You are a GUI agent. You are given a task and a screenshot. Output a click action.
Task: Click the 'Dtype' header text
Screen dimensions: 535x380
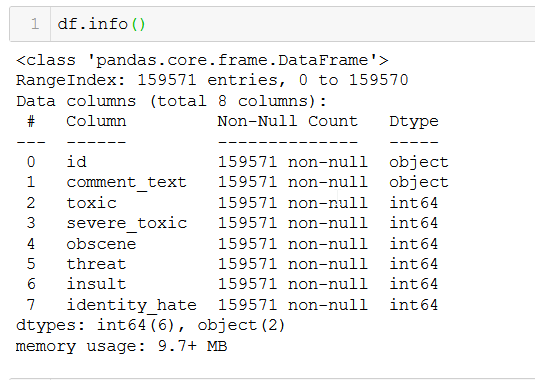tap(414, 122)
